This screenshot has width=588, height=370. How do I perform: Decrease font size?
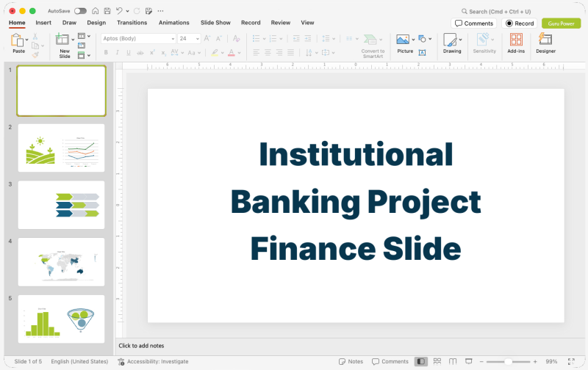(218, 38)
